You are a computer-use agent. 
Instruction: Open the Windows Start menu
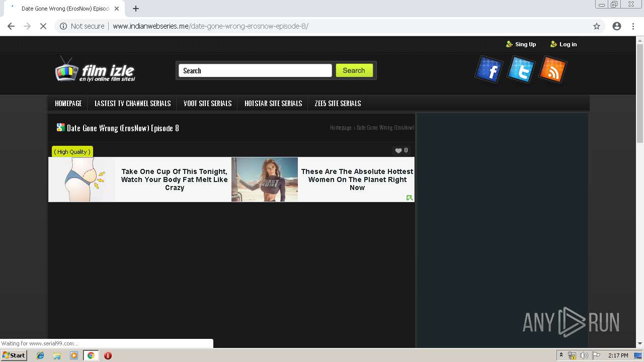[x=14, y=355]
